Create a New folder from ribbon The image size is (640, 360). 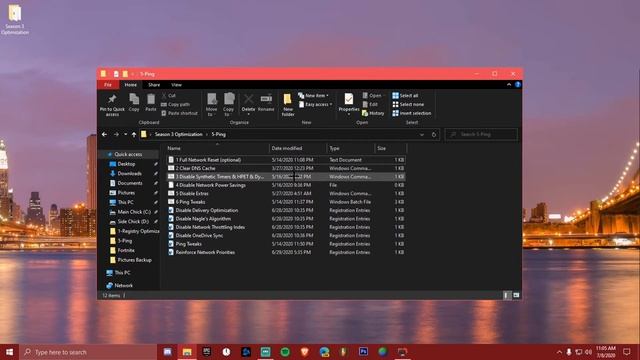tap(288, 104)
